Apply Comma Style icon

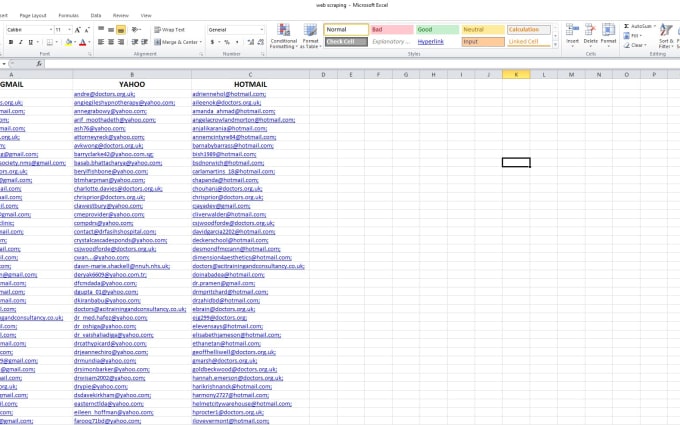237,42
